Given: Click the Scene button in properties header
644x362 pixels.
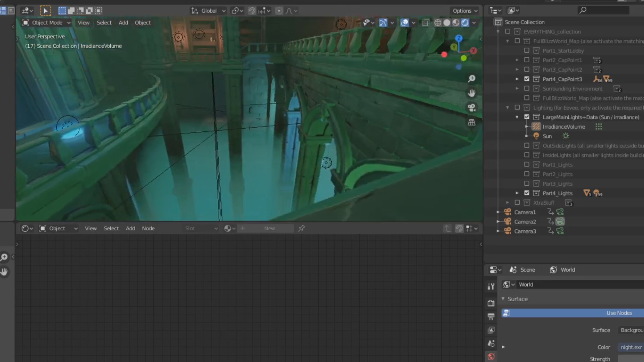Looking at the screenshot, I should 522,270.
